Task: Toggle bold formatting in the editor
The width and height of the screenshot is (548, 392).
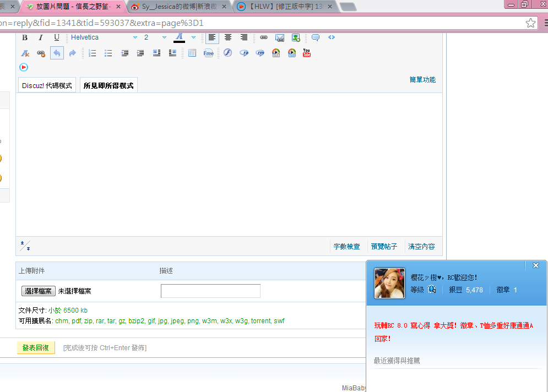Action: (x=25, y=37)
